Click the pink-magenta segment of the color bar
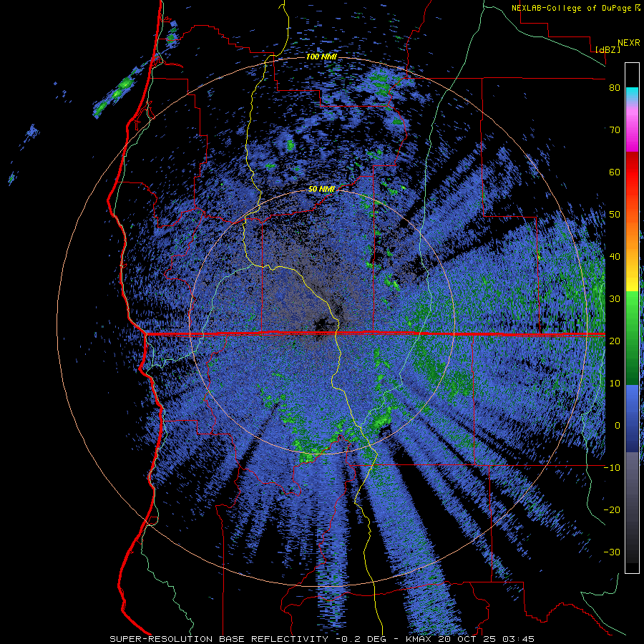Viewport: 644px width, 644px height. (632, 127)
